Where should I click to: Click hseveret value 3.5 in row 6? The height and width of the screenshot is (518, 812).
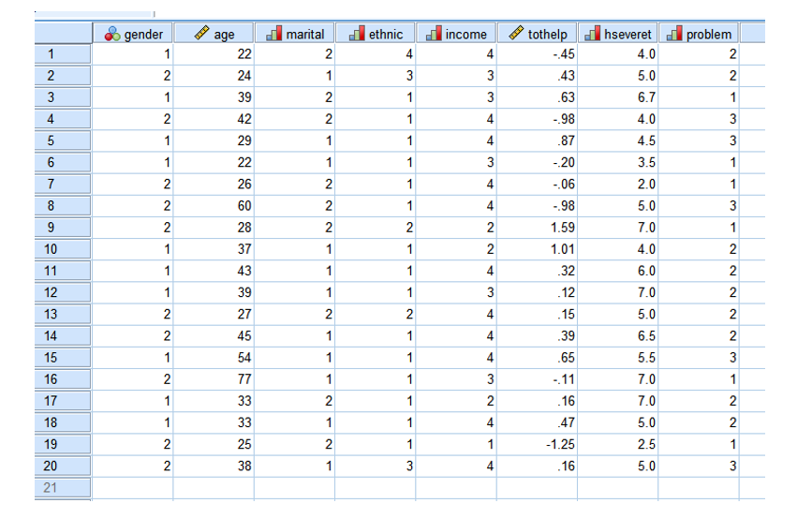(646, 163)
